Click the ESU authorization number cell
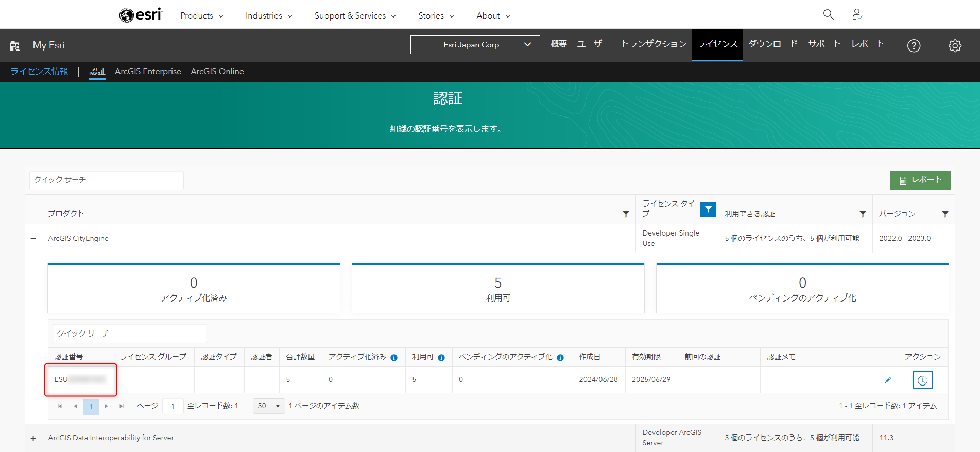 click(x=80, y=380)
